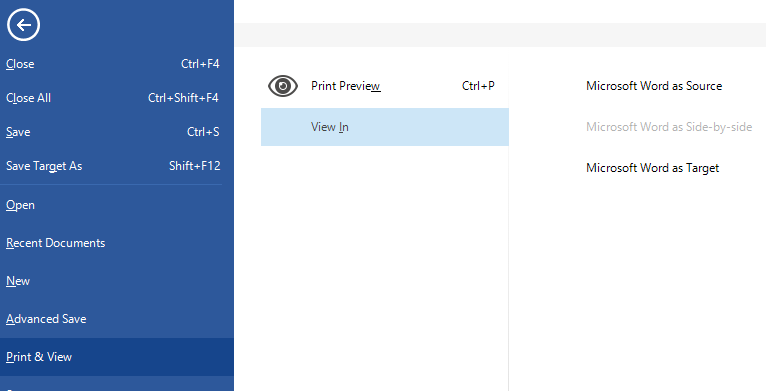Click the Shift+F12 shortcut text
The image size is (766, 391).
click(x=194, y=166)
